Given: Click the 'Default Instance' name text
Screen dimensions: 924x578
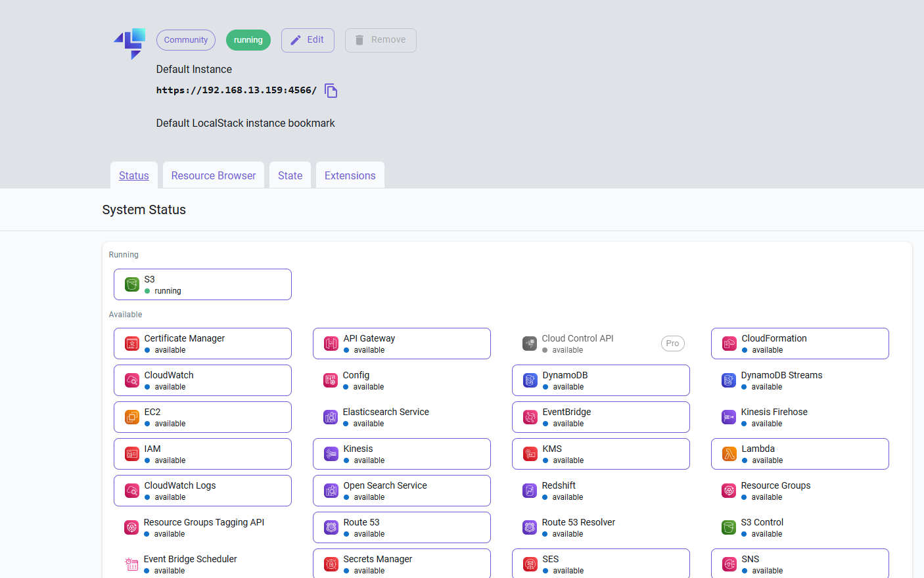Looking at the screenshot, I should tap(194, 70).
